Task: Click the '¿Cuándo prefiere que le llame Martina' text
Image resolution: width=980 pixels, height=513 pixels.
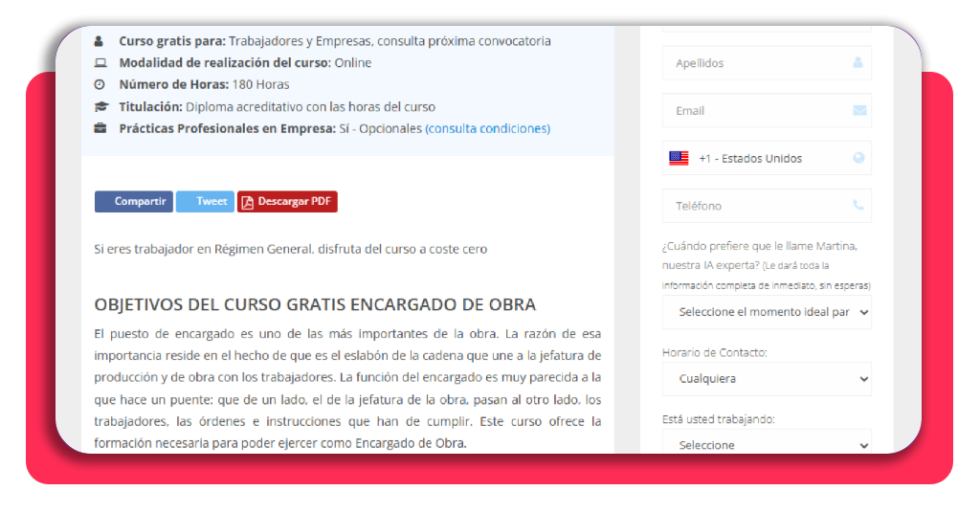Action: click(x=759, y=246)
